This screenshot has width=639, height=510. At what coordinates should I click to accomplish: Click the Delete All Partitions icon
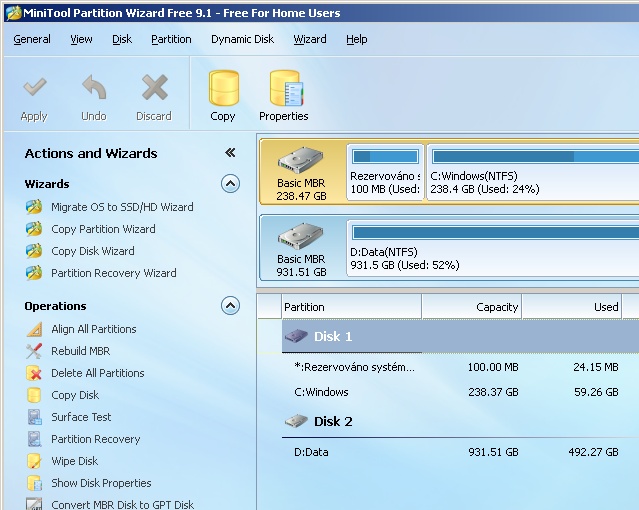point(34,373)
